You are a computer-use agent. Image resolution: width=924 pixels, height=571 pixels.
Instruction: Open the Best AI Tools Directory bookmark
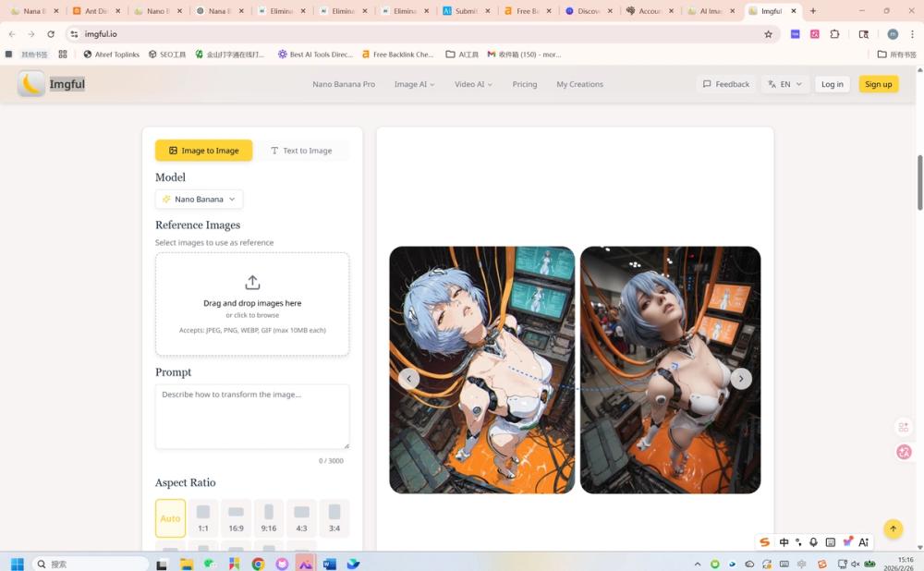tap(315, 55)
